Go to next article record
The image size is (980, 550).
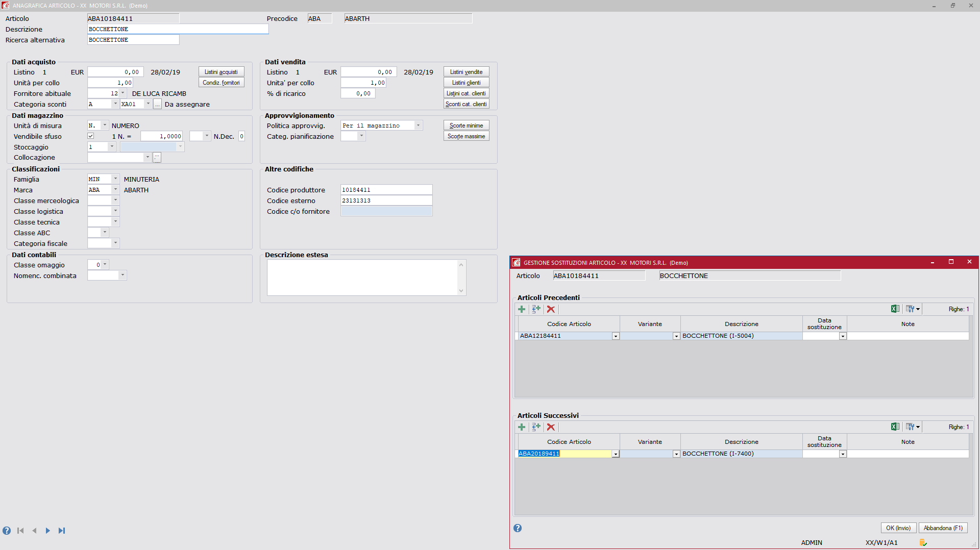47,531
